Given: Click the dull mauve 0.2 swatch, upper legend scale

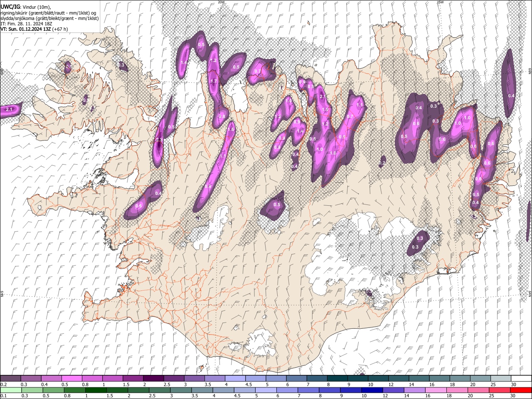Looking at the screenshot, I should [10, 379].
